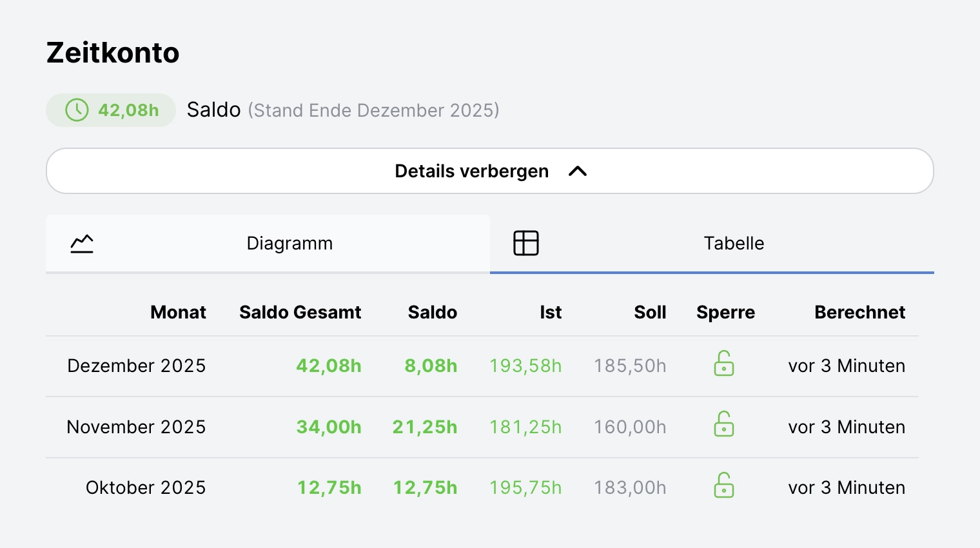Image resolution: width=980 pixels, height=548 pixels.
Task: Collapse the details section via Details verbergen
Action: (x=490, y=171)
